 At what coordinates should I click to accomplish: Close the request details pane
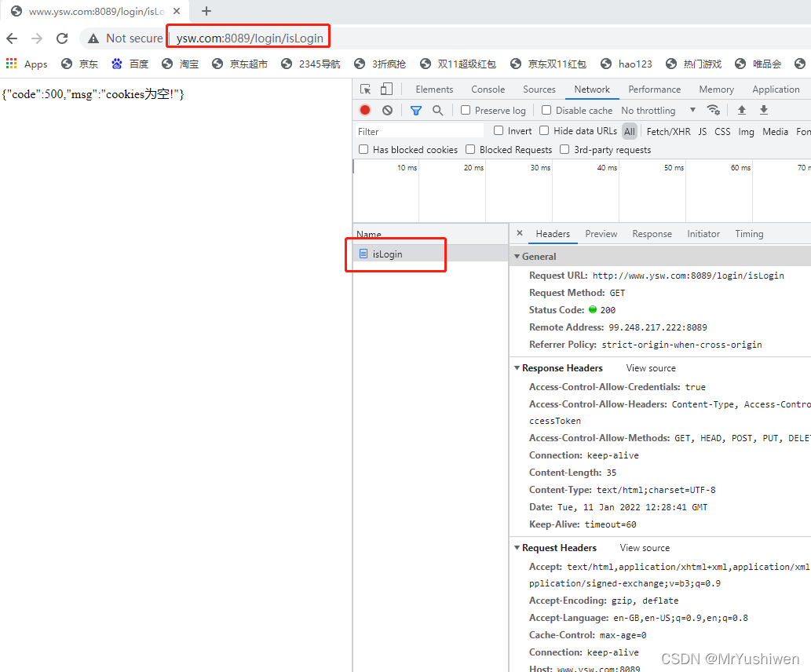click(520, 233)
